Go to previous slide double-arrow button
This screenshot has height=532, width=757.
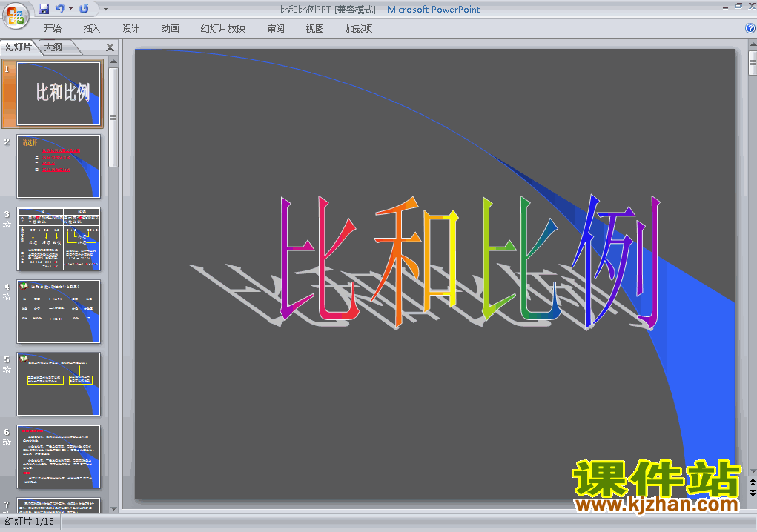pyautogui.click(x=753, y=482)
